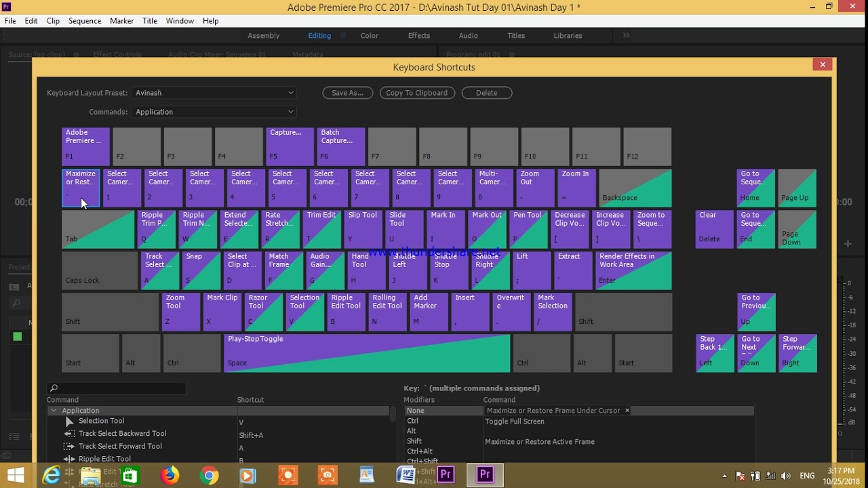868x488 pixels.
Task: Click the Save As button
Action: tap(348, 93)
